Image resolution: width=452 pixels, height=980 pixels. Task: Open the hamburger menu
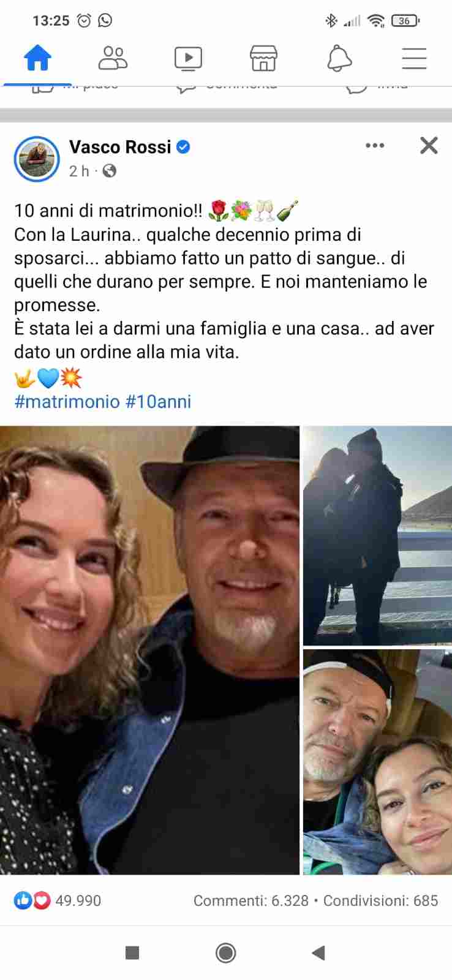click(414, 59)
